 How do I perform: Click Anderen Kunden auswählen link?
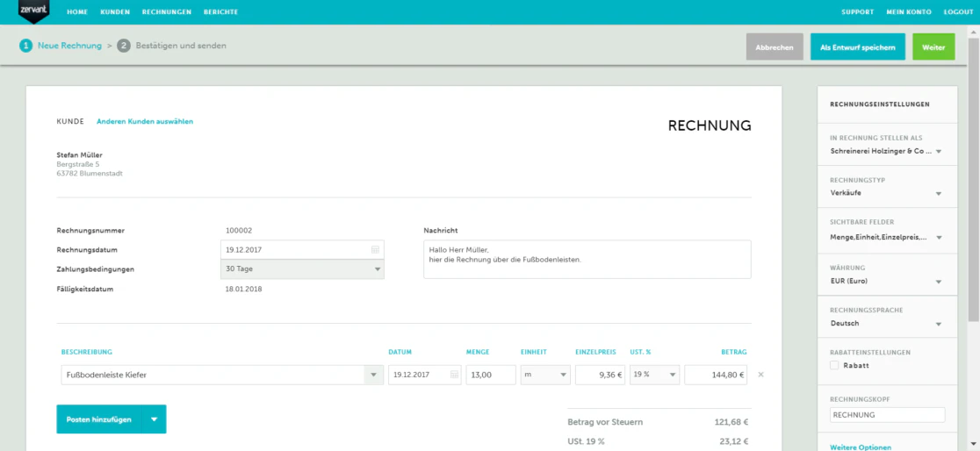click(145, 122)
